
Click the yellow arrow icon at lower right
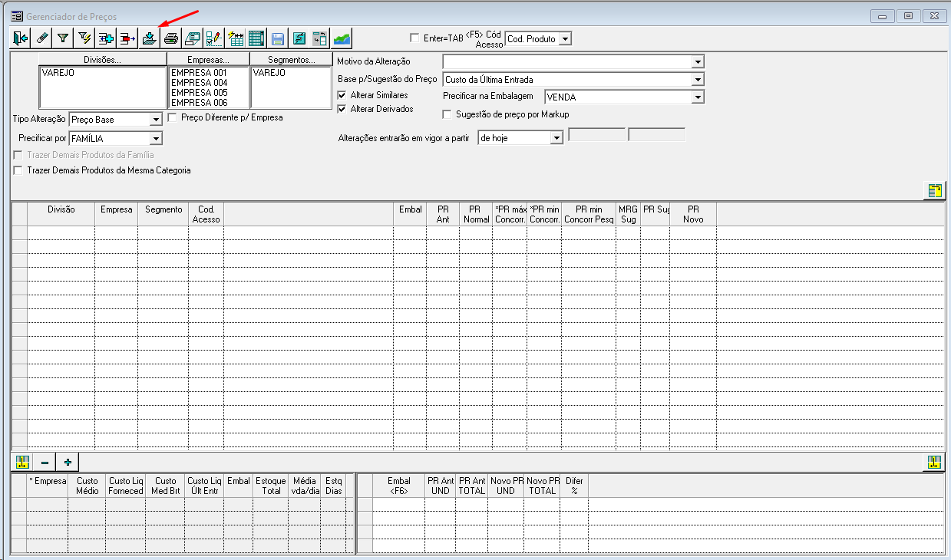pos(934,462)
